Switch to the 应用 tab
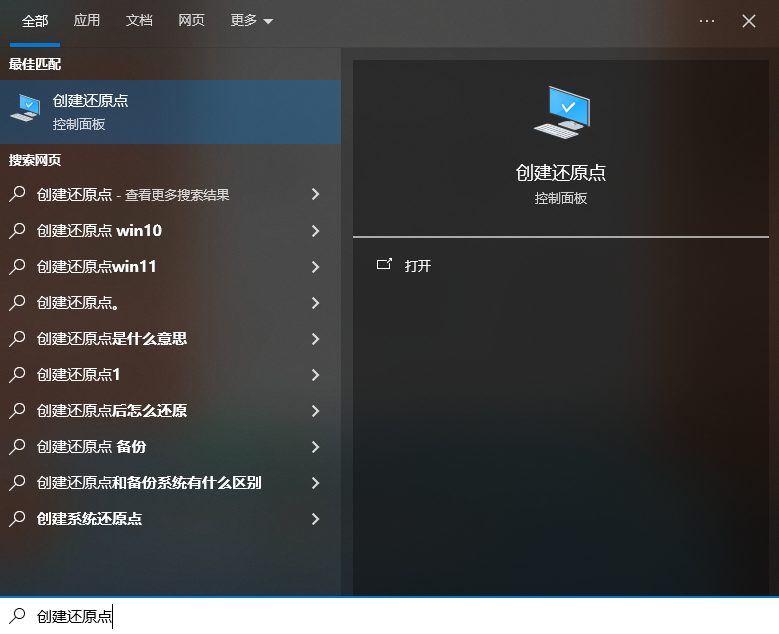Screen dimensions: 779x634 (87, 21)
